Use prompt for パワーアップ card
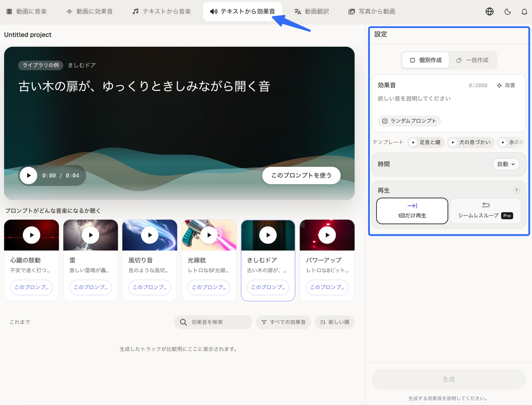This screenshot has width=532, height=405. pyautogui.click(x=327, y=287)
